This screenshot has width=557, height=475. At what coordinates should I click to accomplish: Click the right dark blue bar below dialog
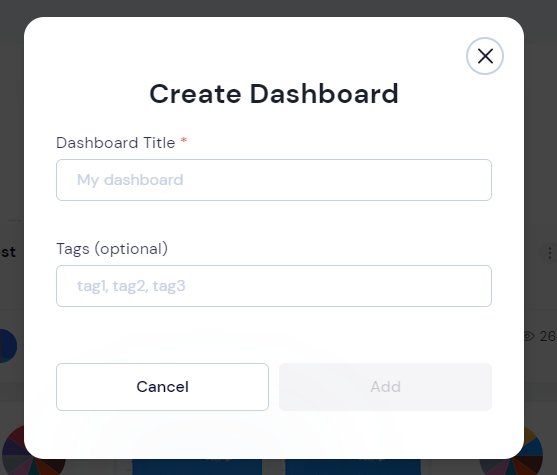[353, 467]
